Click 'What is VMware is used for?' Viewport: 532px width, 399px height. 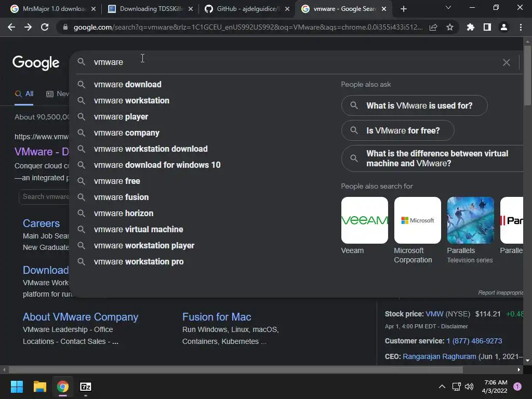(414, 105)
